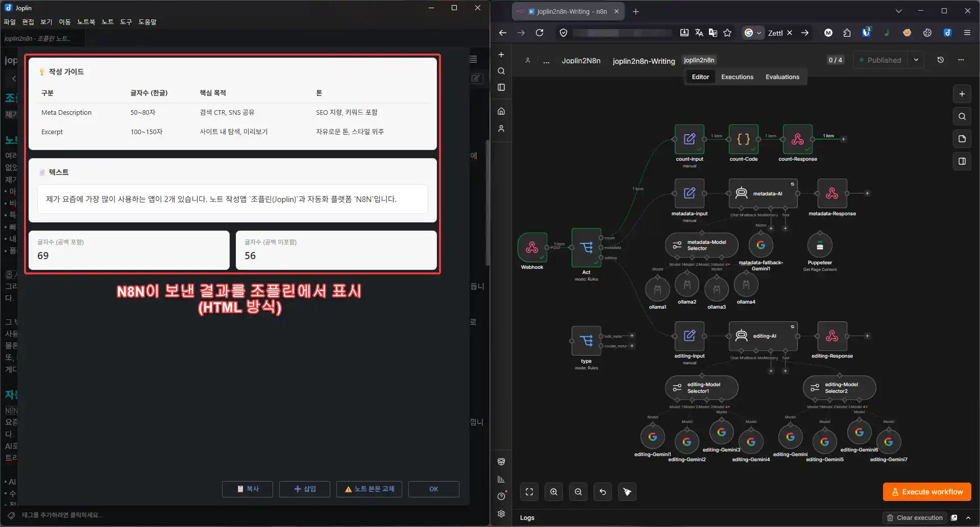
Task: Switch to the Executions tab in n8n
Action: coord(737,77)
